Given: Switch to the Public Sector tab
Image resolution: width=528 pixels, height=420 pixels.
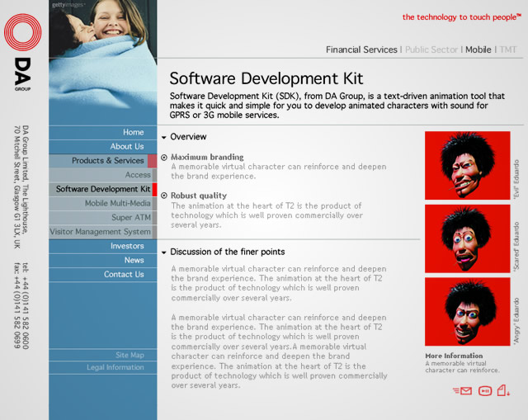Looking at the screenshot, I should (431, 50).
